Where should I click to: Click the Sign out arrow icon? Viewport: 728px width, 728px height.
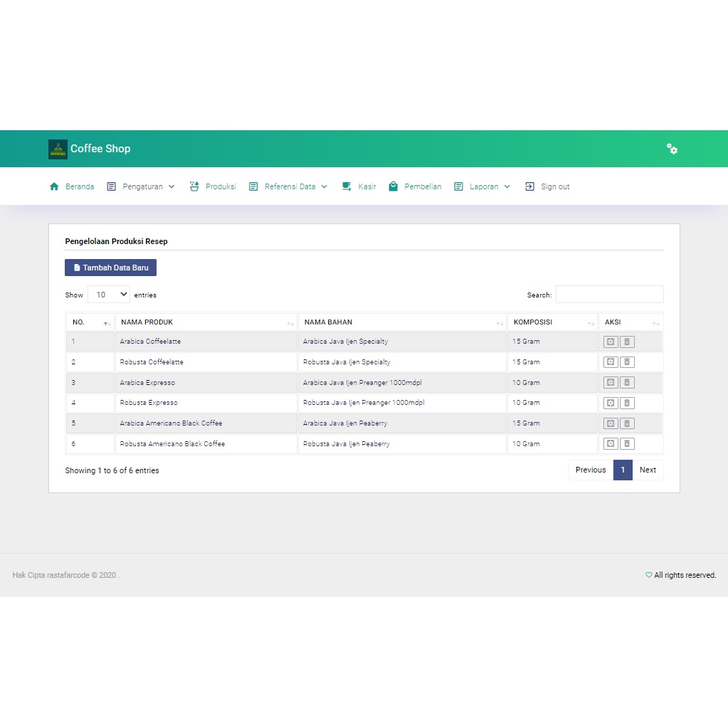(529, 186)
